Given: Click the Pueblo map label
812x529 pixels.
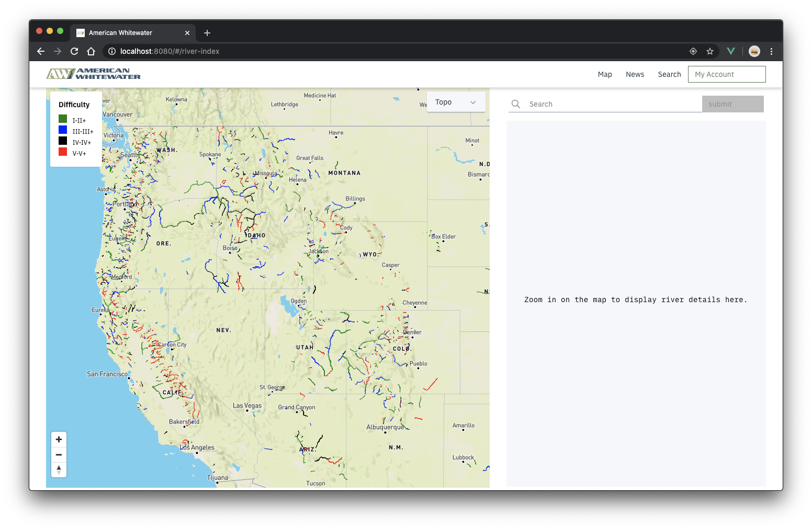Looking at the screenshot, I should point(418,364).
